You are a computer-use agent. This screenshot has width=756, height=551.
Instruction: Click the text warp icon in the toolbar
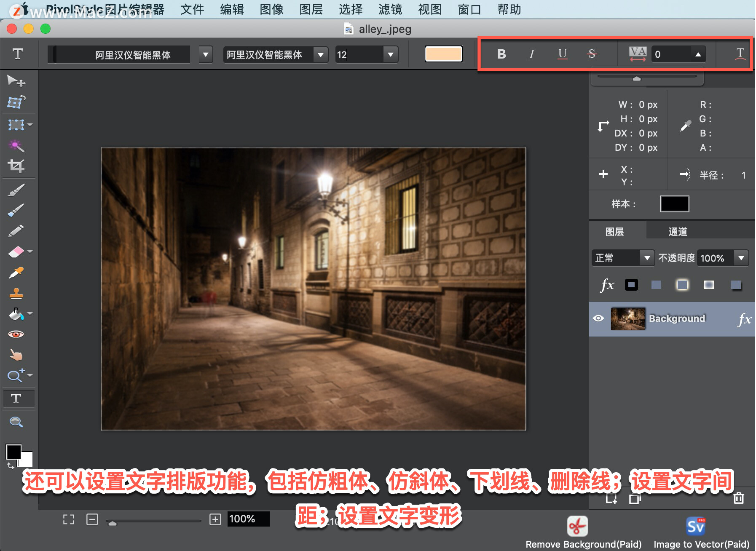click(x=740, y=53)
